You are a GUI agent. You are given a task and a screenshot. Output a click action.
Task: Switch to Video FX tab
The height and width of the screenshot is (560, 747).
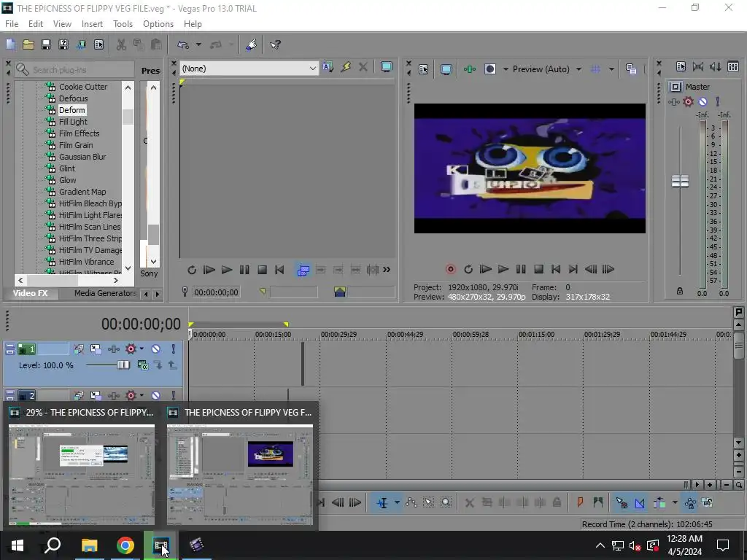31,293
